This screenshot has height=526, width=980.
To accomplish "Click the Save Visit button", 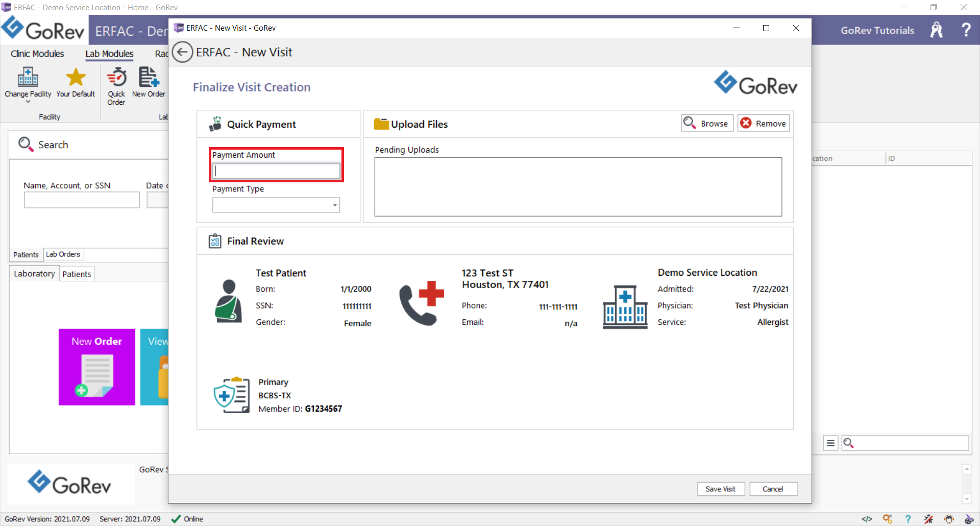I will click(x=721, y=489).
